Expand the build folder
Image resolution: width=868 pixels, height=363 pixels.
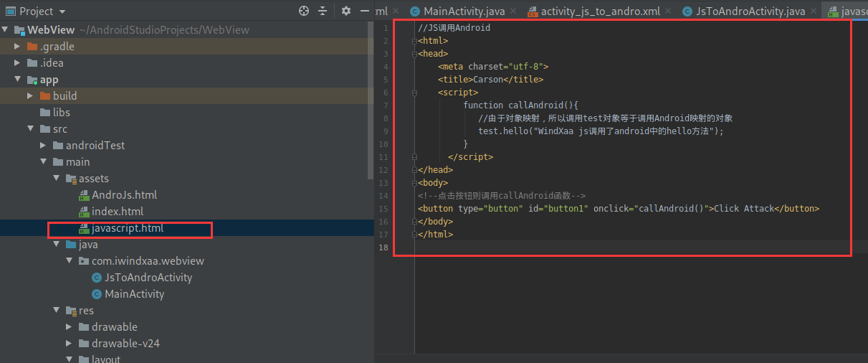pyautogui.click(x=30, y=96)
